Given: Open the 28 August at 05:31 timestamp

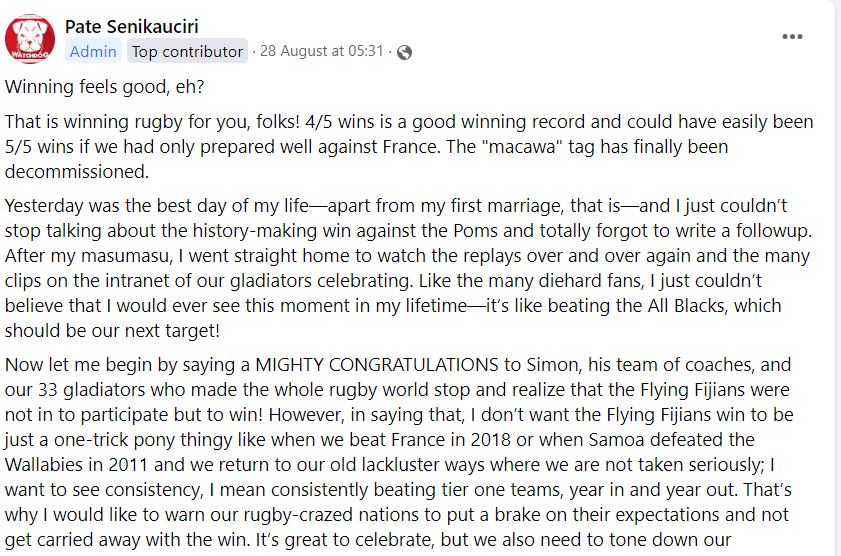Looking at the screenshot, I should [x=322, y=51].
